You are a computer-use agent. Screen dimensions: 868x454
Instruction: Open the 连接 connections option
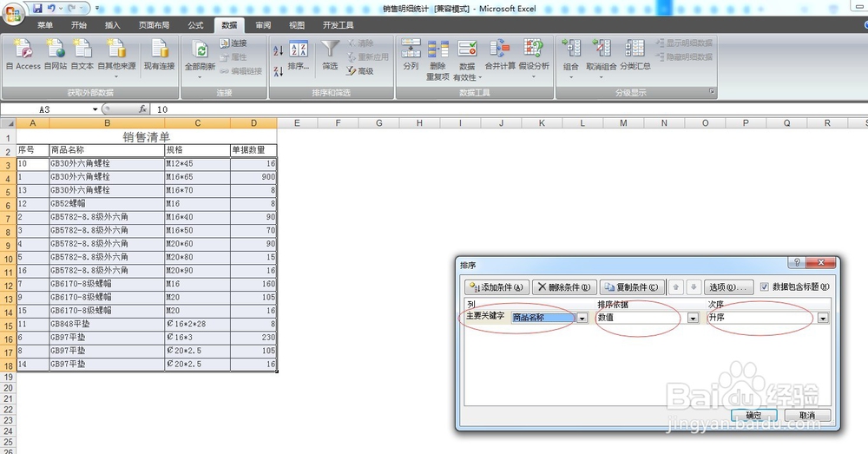233,43
